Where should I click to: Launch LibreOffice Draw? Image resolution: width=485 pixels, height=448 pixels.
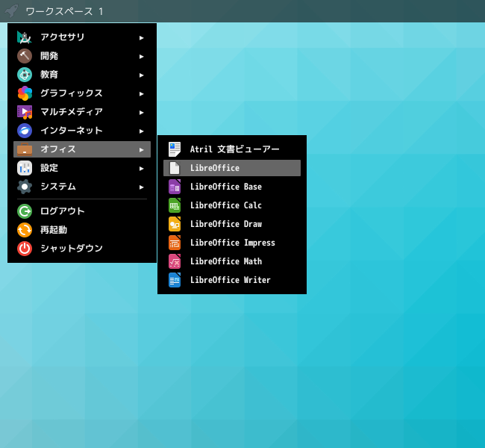point(232,224)
